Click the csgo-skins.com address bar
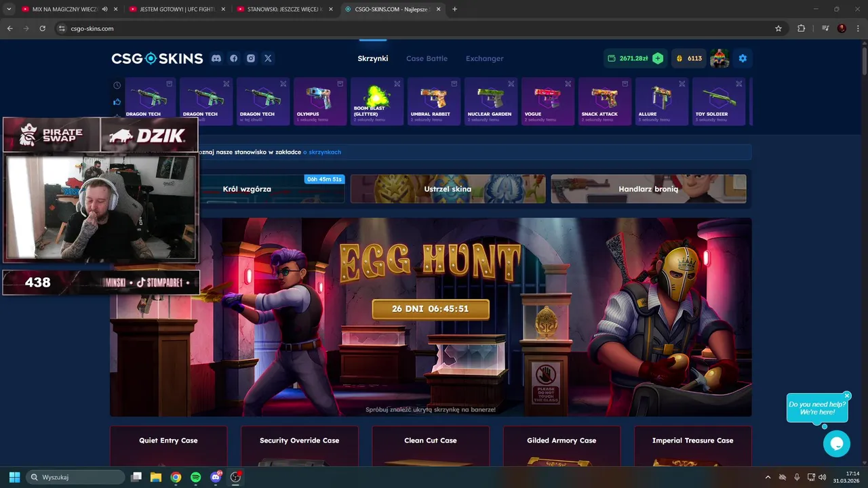The height and width of the screenshot is (488, 868). point(420,28)
